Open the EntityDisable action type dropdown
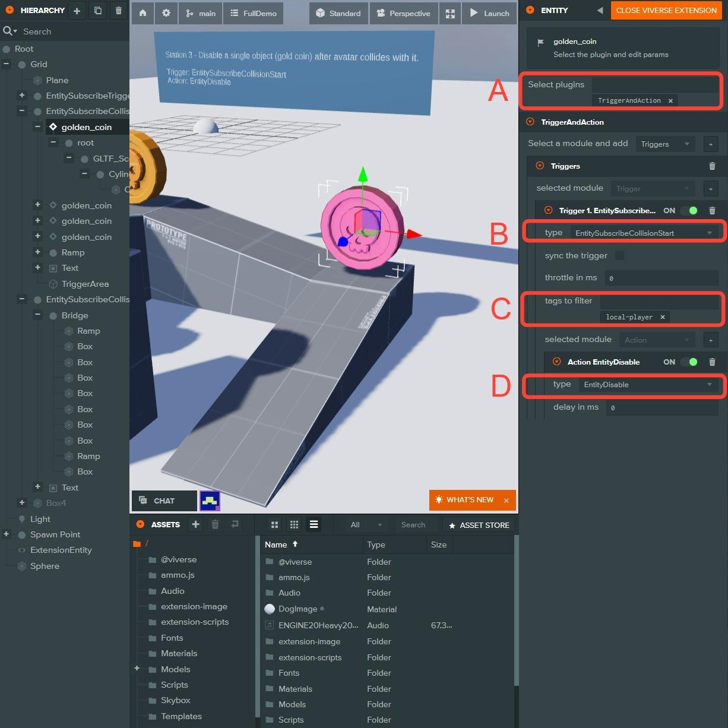Viewport: 728px width, 728px height. pos(647,385)
